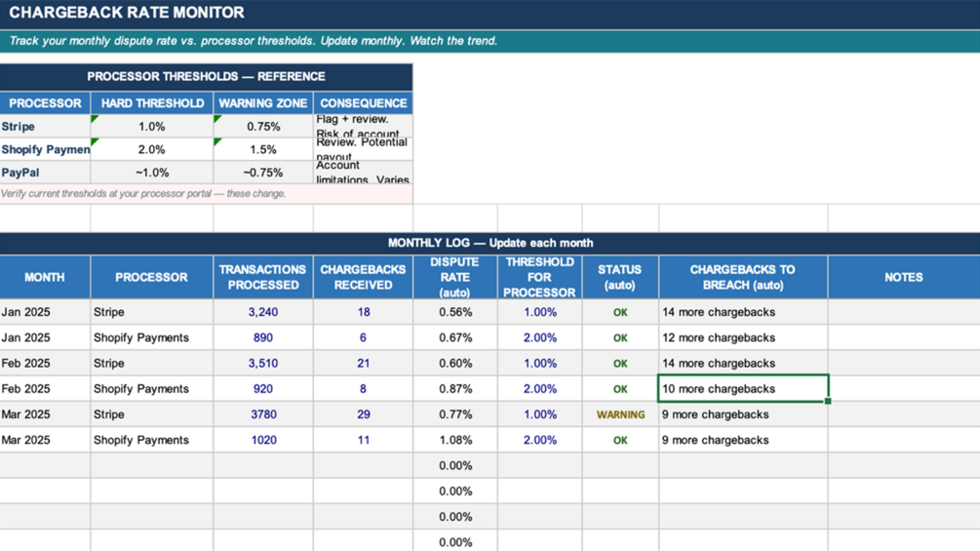Click the fill handle of the selected cell
The width and height of the screenshot is (980, 551).
pyautogui.click(x=828, y=401)
